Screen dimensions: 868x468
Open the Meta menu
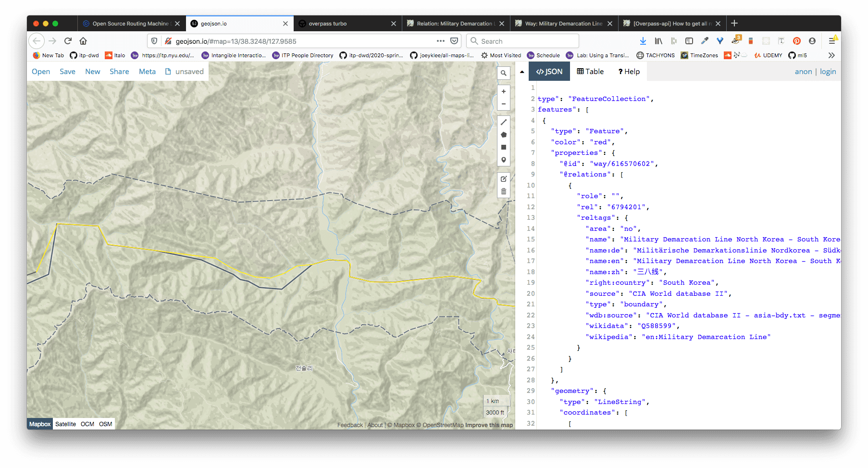click(x=147, y=72)
